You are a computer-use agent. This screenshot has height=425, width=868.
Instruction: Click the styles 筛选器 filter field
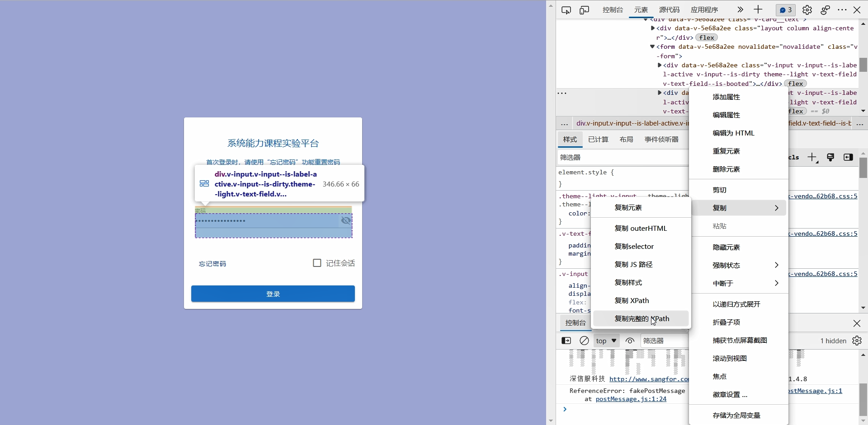click(x=623, y=157)
